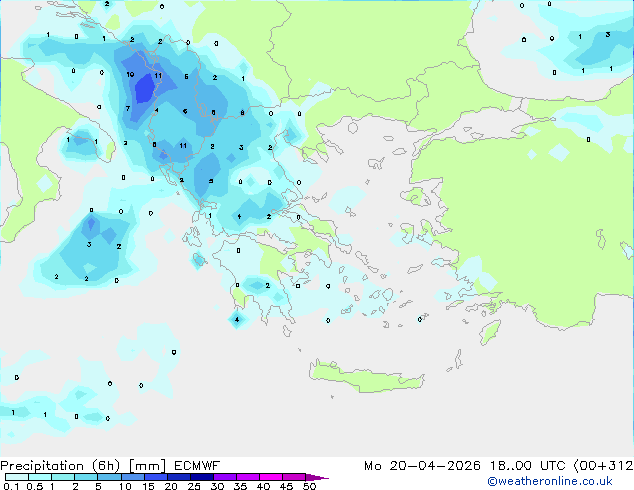This screenshot has height=490, width=634.
Task: Click the "(00+312" forecast offset text
Action: coord(603,466)
